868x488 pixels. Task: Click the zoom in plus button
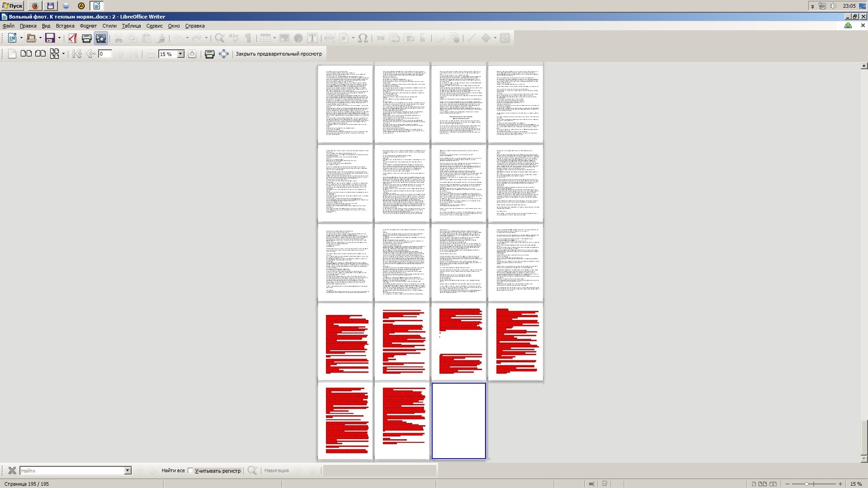[x=192, y=54]
